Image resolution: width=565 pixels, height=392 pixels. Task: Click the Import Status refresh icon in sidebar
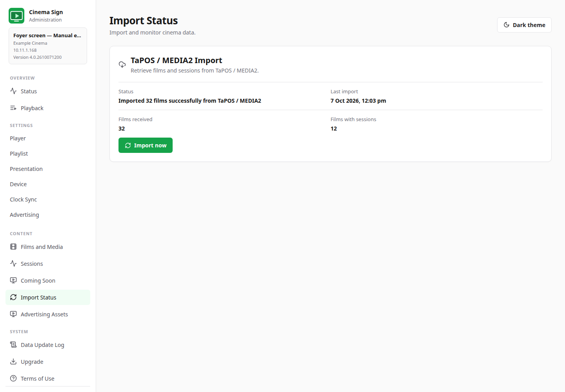(13, 297)
